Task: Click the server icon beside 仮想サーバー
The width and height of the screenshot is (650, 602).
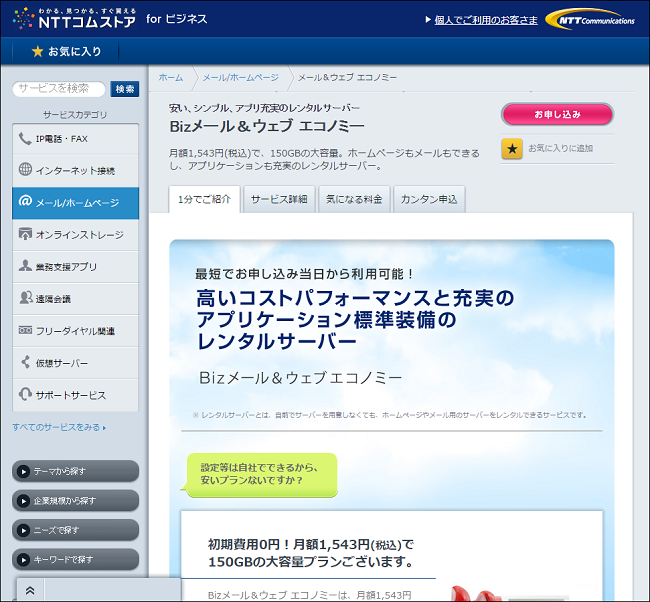Action: tap(26, 362)
